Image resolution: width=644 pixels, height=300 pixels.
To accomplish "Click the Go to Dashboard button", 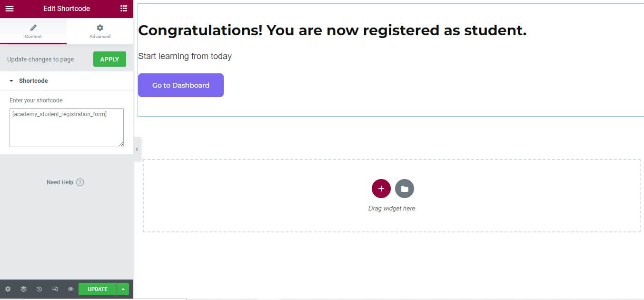I will [181, 85].
